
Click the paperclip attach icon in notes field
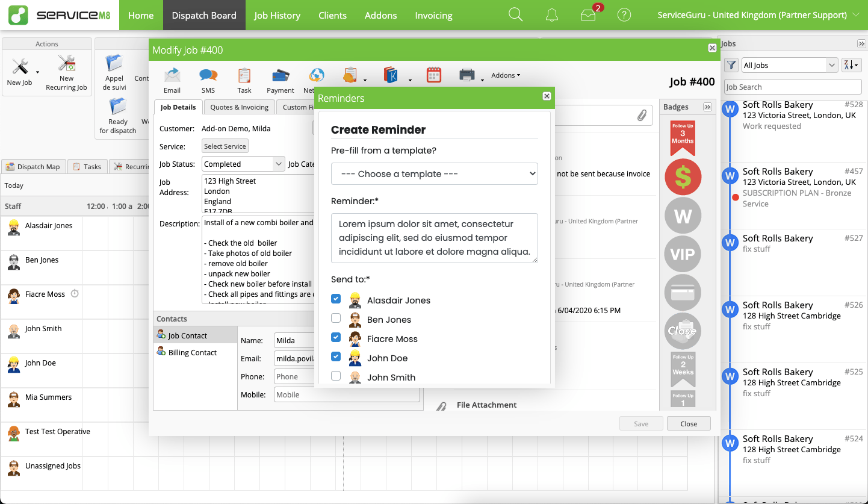[642, 116]
